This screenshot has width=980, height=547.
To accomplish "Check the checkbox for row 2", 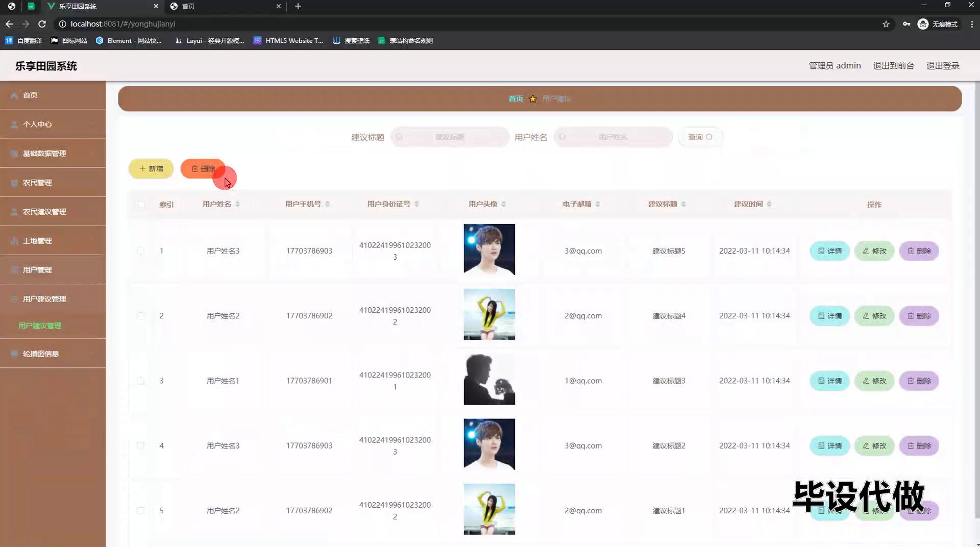I will (140, 316).
